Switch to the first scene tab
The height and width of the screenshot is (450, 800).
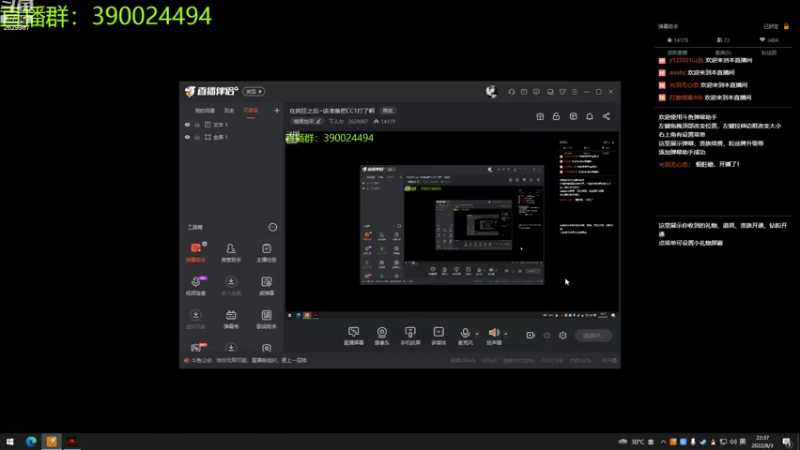pyautogui.click(x=205, y=111)
